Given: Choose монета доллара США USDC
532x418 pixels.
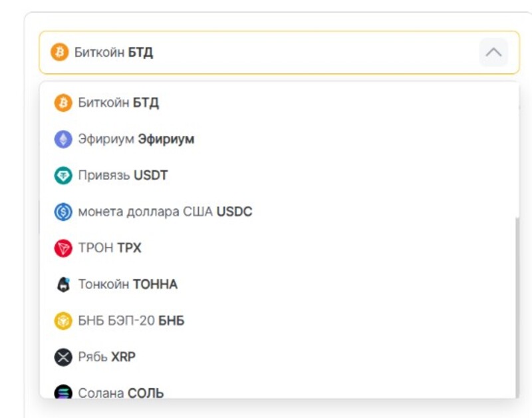Looking at the screenshot, I should pyautogui.click(x=278, y=212).
